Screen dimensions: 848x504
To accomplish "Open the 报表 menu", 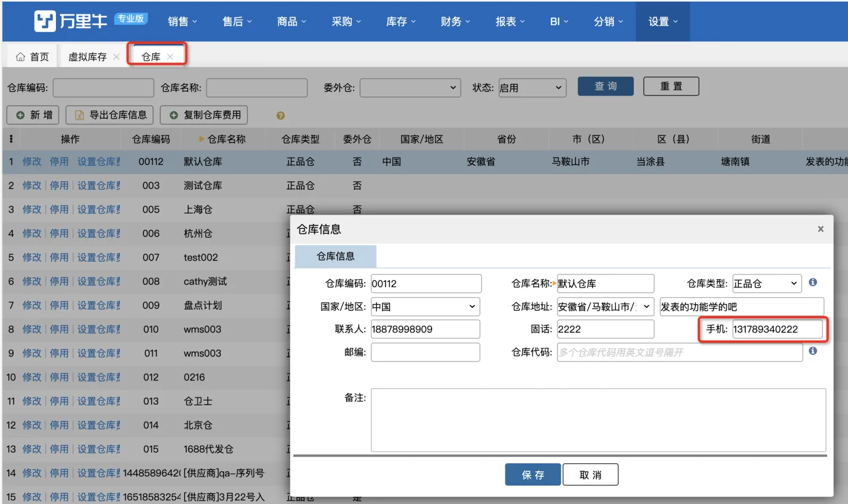I will coord(510,21).
